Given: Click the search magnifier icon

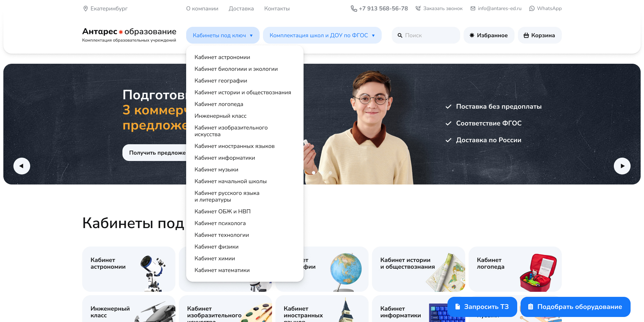Looking at the screenshot, I should tap(400, 35).
